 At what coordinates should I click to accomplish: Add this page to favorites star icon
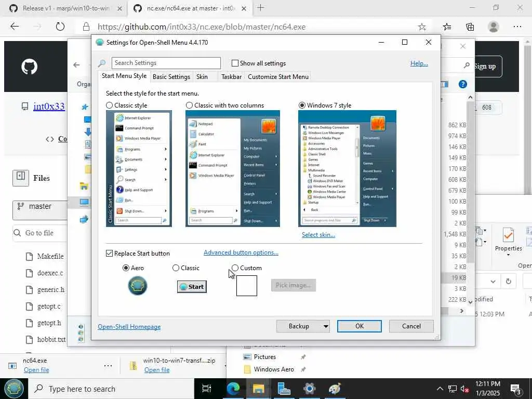pyautogui.click(x=422, y=27)
